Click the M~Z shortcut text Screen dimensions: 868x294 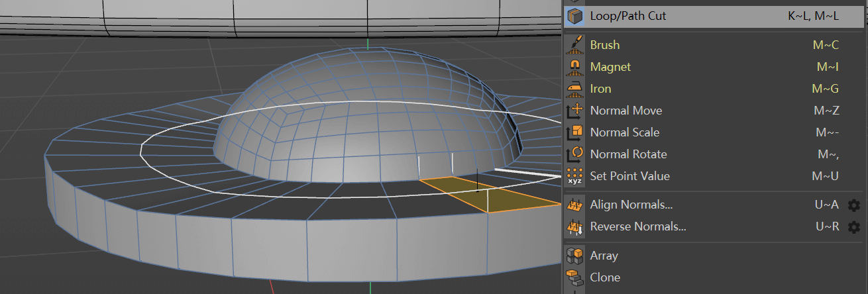pos(826,111)
